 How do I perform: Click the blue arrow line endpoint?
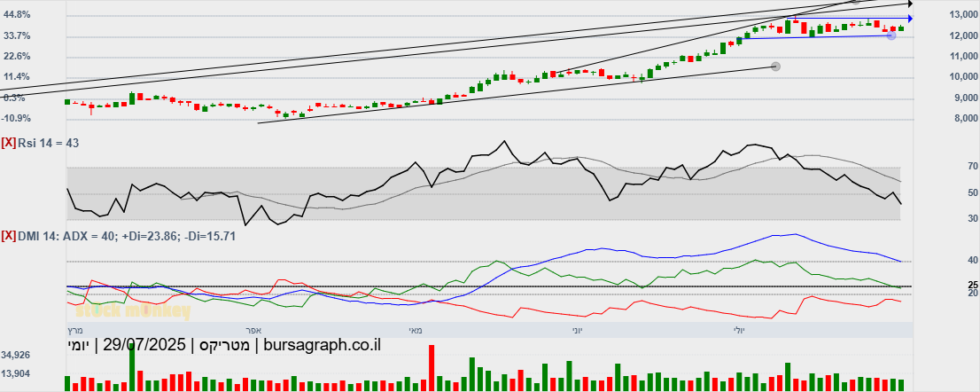coord(910,19)
